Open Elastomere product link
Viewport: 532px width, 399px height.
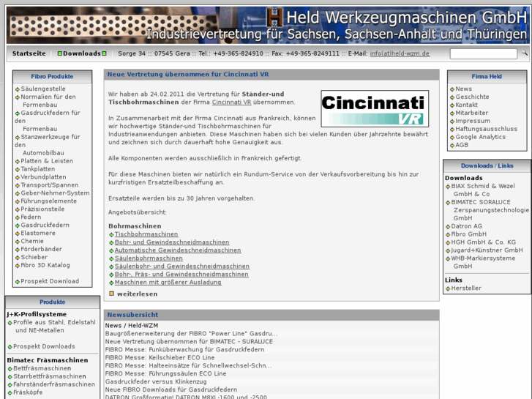tap(38, 234)
